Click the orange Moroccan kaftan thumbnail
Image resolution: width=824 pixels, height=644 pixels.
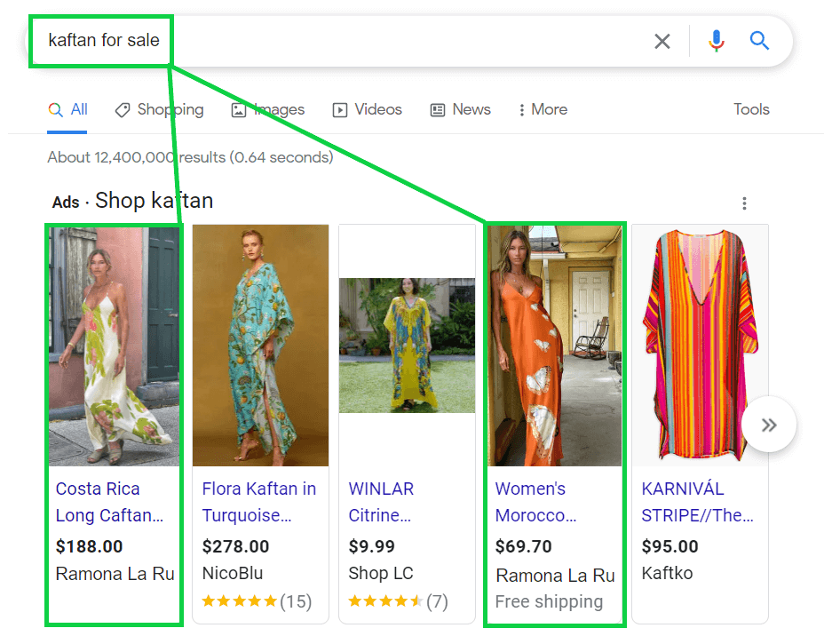pyautogui.click(x=554, y=346)
